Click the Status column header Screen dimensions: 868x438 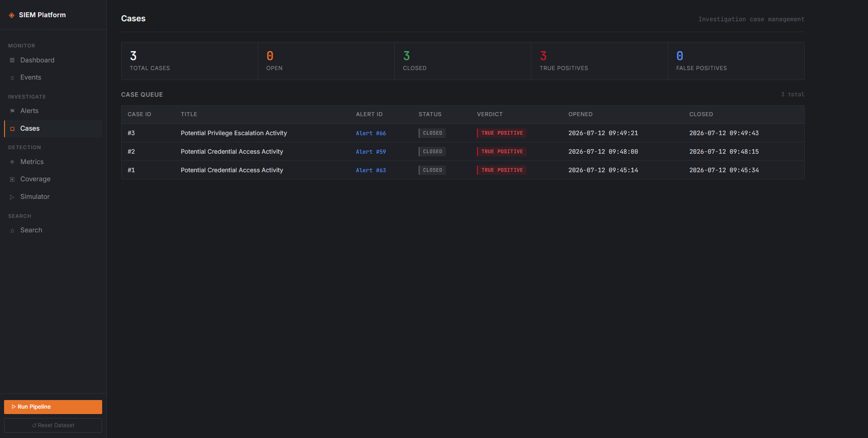430,114
